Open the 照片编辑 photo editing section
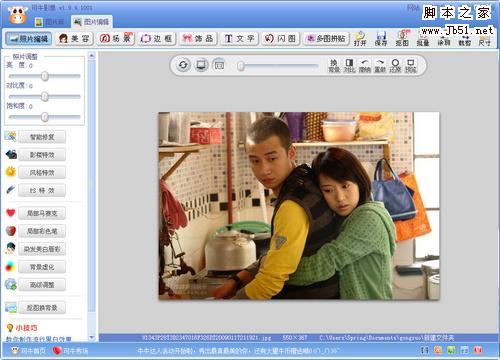Image resolution: width=500 pixels, height=360 pixels. [29, 39]
